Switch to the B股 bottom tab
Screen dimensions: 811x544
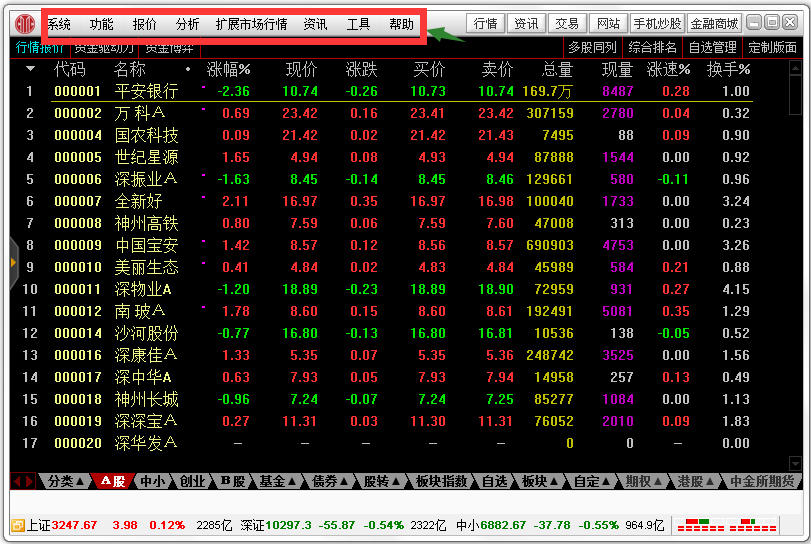click(233, 481)
